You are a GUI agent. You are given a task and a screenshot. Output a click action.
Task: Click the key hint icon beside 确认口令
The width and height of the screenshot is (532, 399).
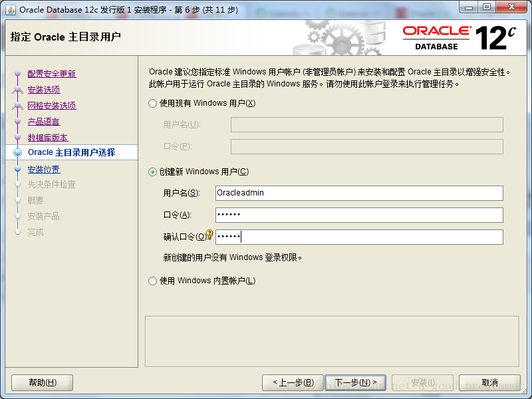(209, 234)
